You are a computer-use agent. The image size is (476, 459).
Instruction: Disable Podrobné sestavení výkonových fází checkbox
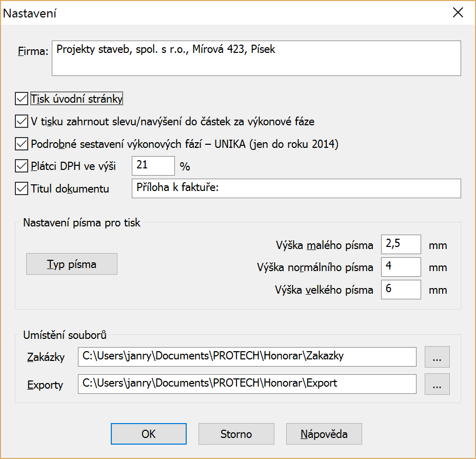[22, 144]
